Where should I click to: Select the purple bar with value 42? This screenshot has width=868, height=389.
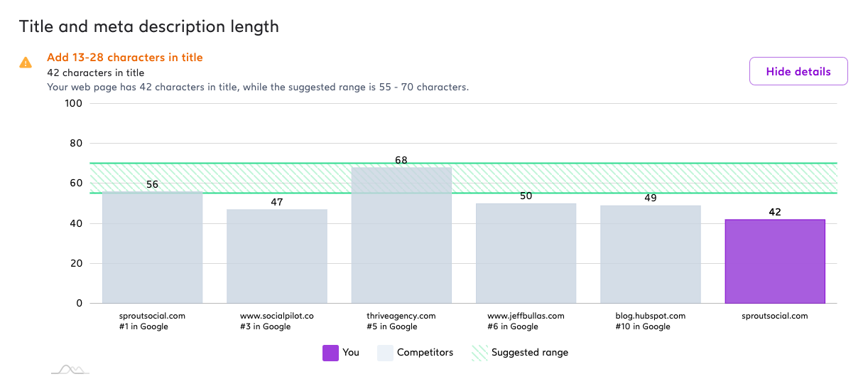[x=774, y=261]
